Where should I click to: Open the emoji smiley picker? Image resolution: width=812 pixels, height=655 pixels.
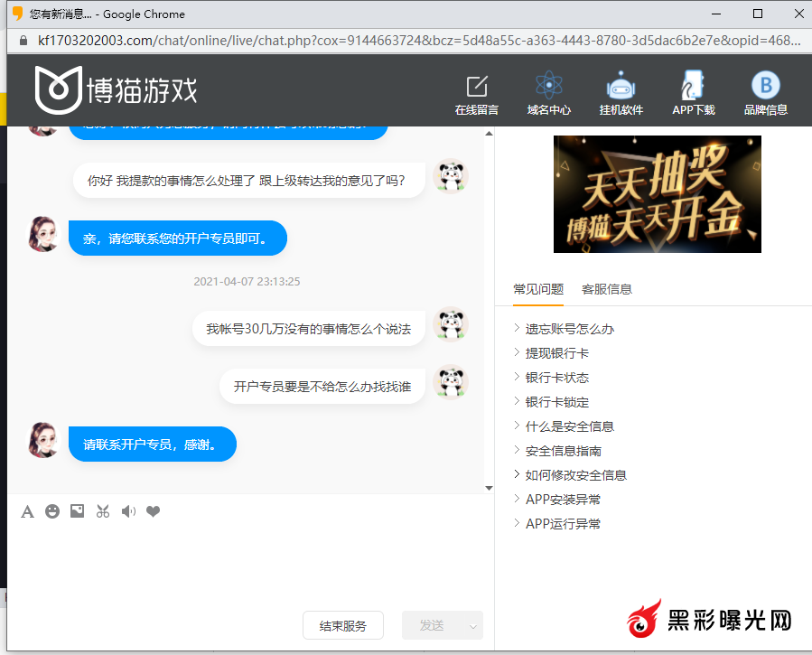click(x=52, y=511)
